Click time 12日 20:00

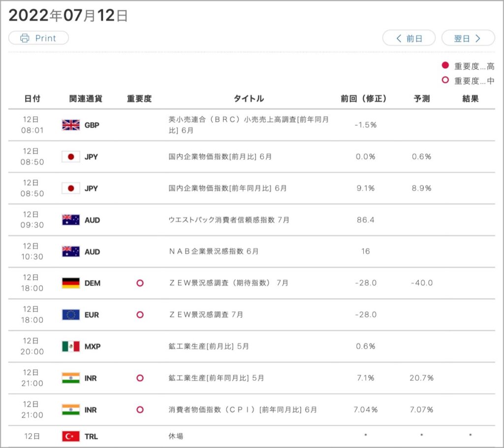tap(32, 346)
